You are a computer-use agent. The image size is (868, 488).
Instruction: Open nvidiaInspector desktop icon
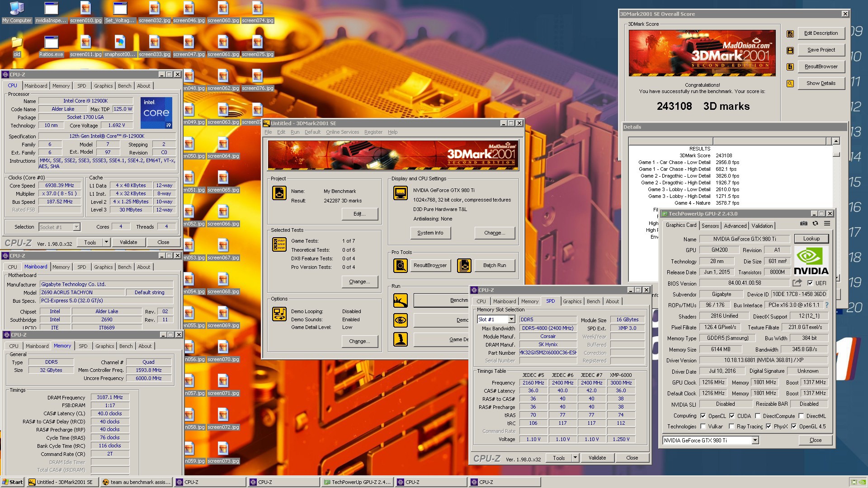(x=51, y=12)
